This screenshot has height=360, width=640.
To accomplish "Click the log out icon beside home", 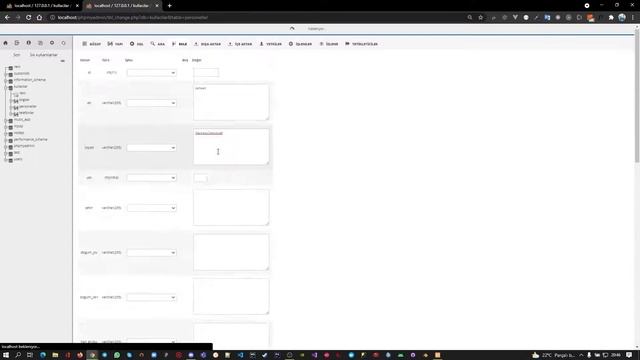I will pyautogui.click(x=17, y=43).
